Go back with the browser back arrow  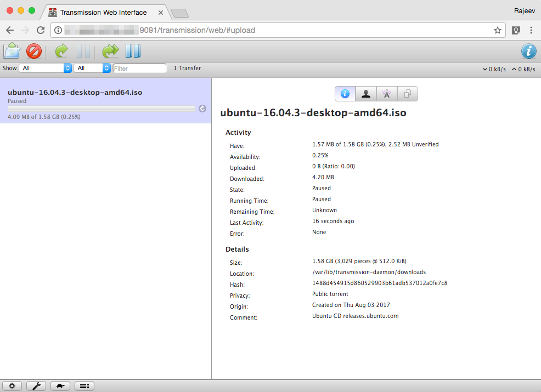[x=10, y=30]
